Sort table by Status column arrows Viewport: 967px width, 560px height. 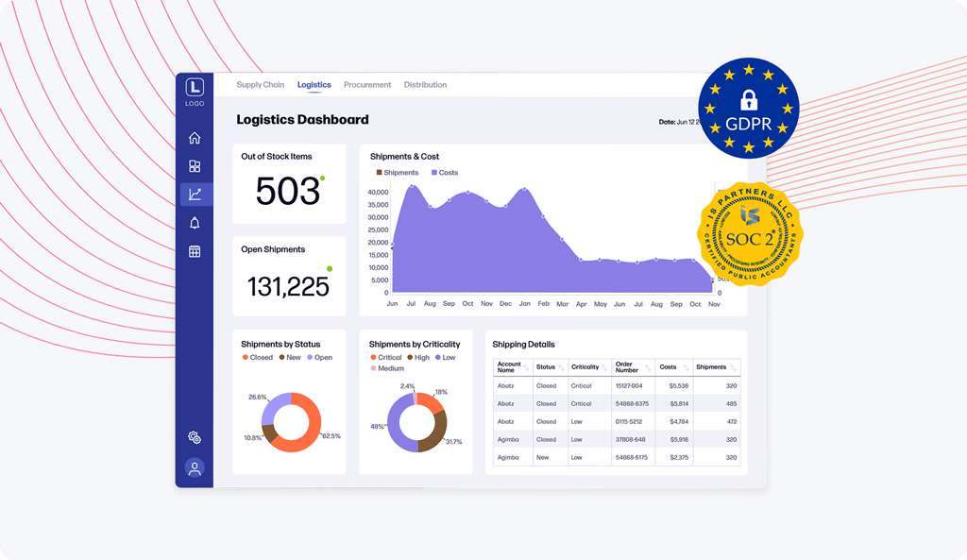(x=563, y=367)
